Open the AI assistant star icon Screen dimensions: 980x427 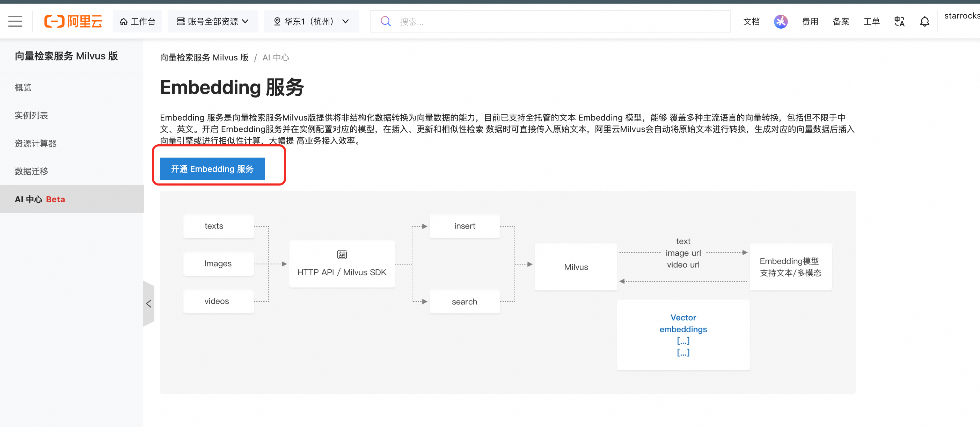(x=781, y=22)
